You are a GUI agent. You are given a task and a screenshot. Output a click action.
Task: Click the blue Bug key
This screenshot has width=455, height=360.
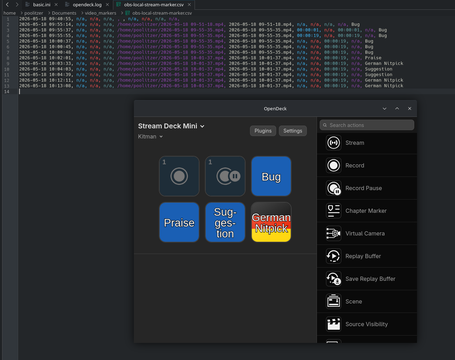click(x=271, y=176)
